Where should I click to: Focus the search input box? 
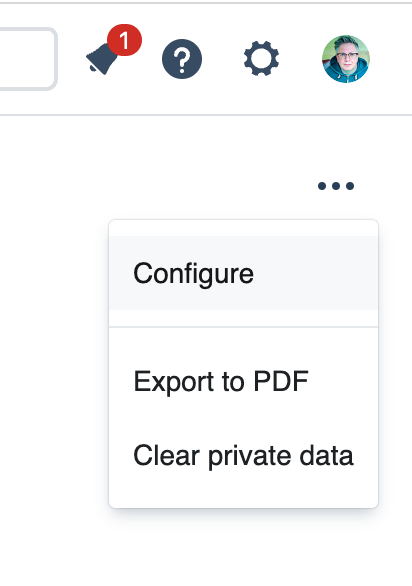pos(26,59)
